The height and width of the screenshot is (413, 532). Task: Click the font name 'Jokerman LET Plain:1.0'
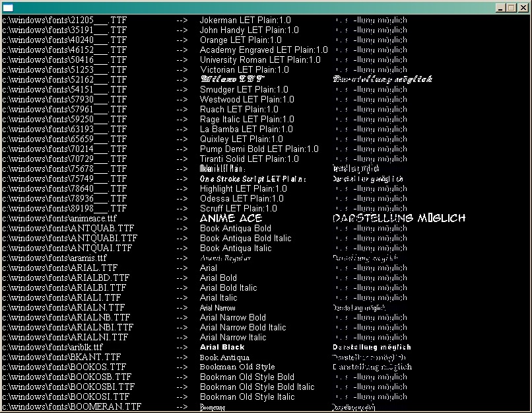246,20
